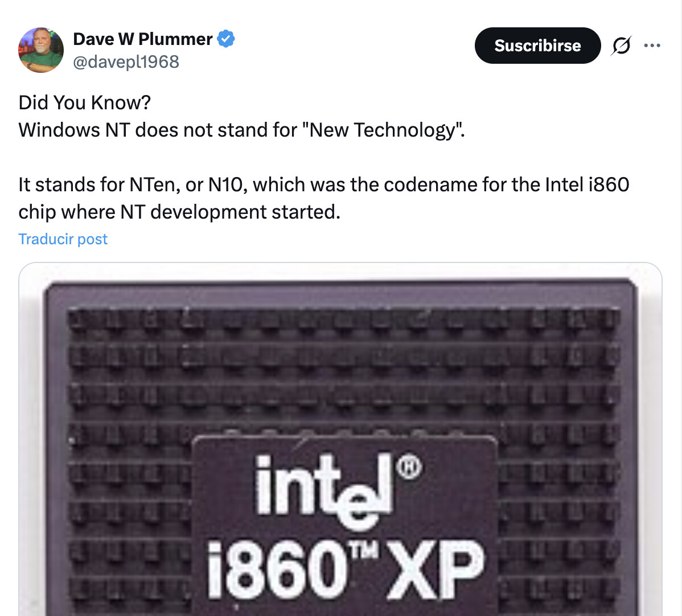Click the paragraph about NTen codename
The width and height of the screenshot is (682, 616).
tap(323, 198)
